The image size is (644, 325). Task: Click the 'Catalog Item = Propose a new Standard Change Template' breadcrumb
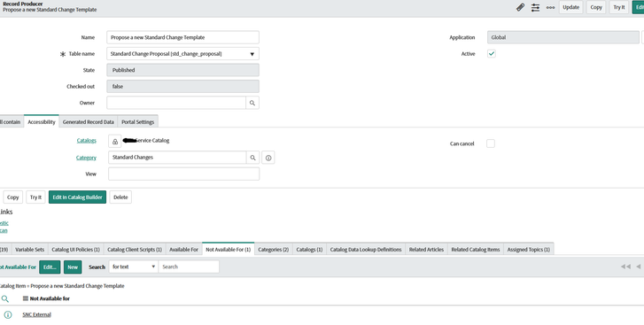pyautogui.click(x=62, y=286)
